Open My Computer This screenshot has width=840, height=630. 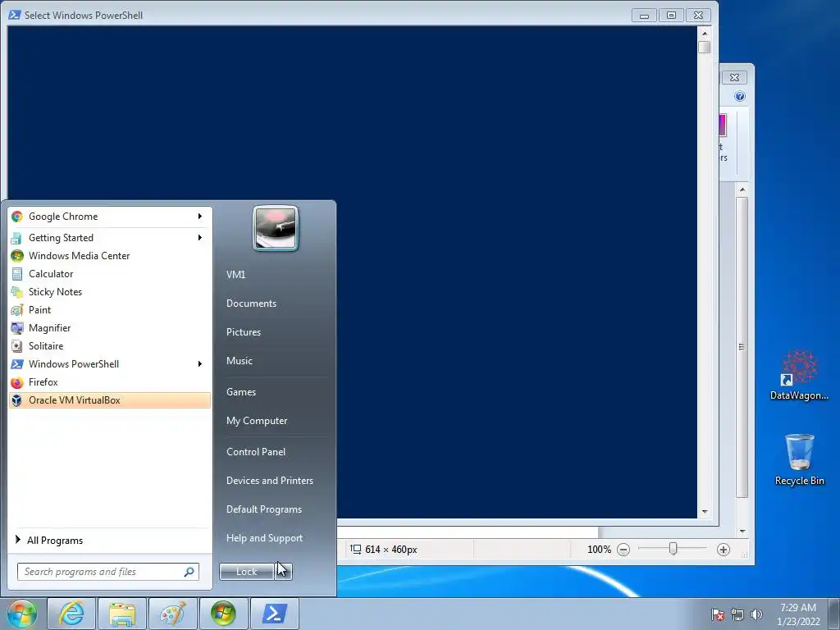(257, 421)
